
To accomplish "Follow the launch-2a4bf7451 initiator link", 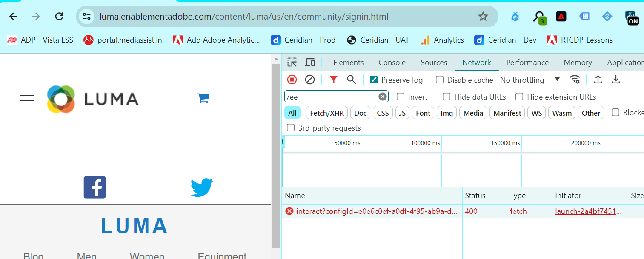I will [x=590, y=211].
